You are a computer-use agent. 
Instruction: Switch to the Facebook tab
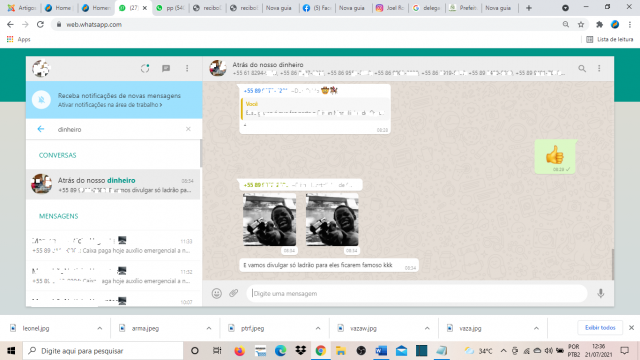pyautogui.click(x=317, y=8)
